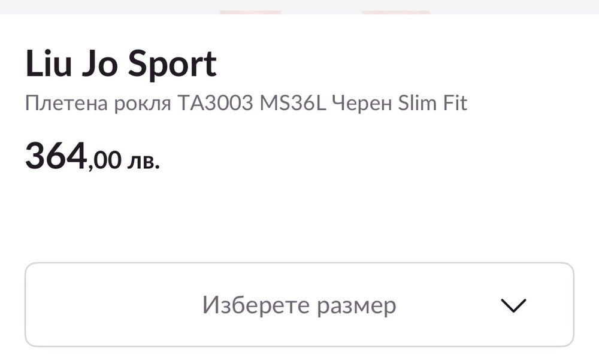Click the price 364,00 лв.

[92, 157]
